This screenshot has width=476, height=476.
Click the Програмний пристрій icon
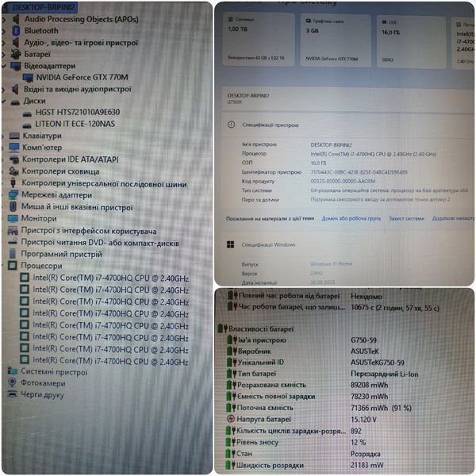(13, 254)
